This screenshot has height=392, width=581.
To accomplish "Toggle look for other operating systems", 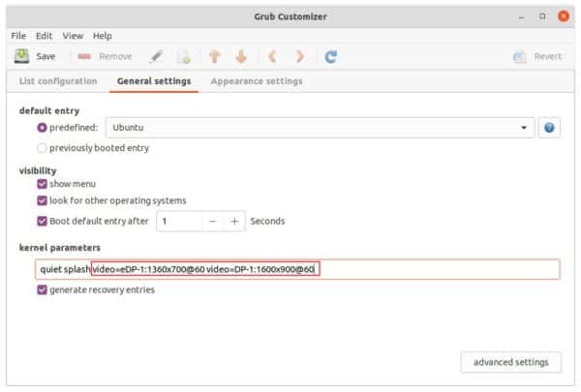I will click(42, 200).
